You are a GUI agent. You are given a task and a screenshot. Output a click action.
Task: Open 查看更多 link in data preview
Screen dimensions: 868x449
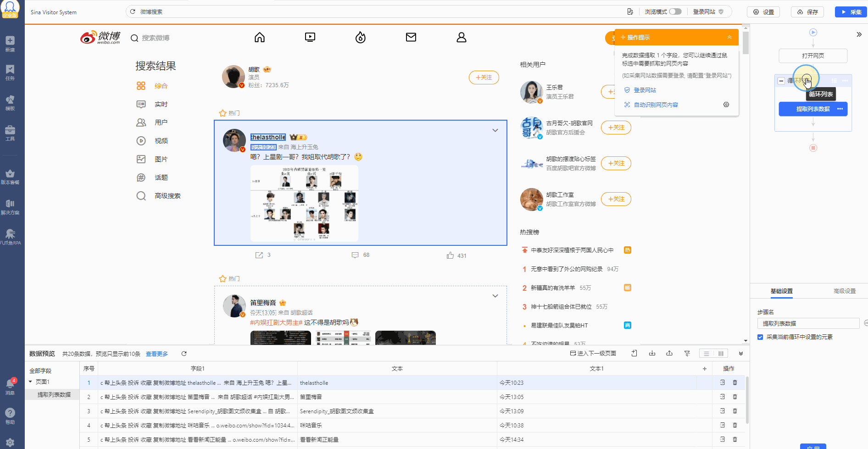pos(157,354)
